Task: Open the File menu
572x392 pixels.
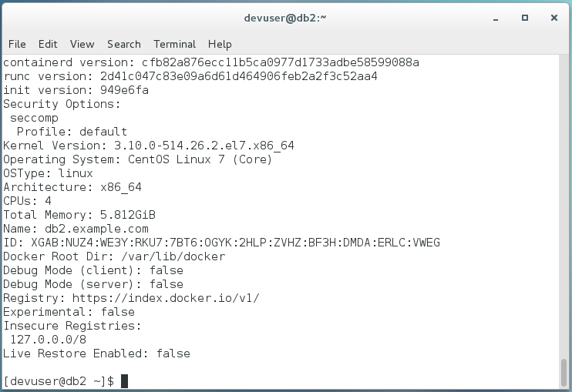Action: (x=17, y=44)
